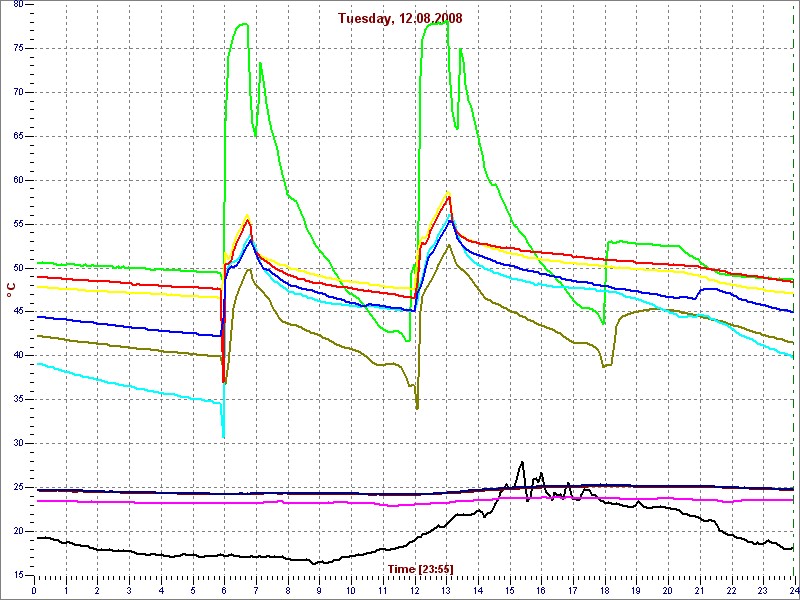
Task: Select hour '24' on the time axis
Action: [x=794, y=590]
